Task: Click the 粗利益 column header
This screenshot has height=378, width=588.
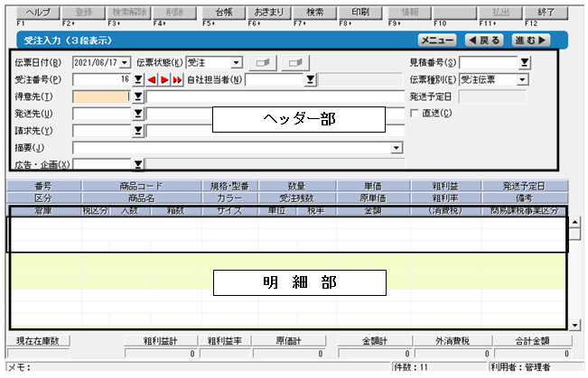Action: click(445, 186)
